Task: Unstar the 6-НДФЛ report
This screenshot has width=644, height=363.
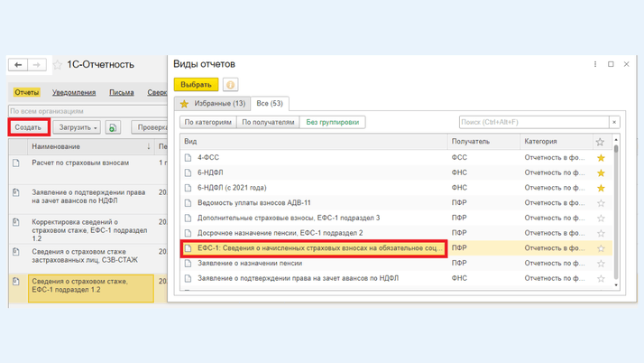Action: click(601, 173)
